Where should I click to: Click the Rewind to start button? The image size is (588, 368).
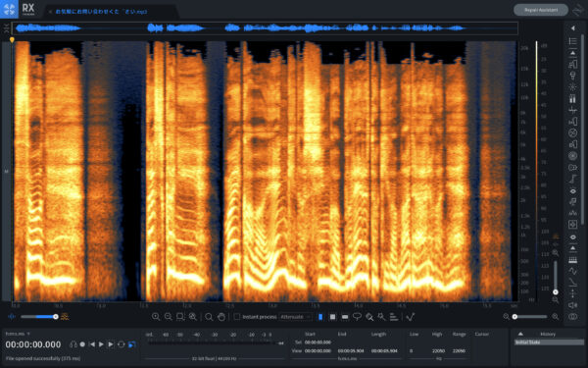pyautogui.click(x=92, y=344)
